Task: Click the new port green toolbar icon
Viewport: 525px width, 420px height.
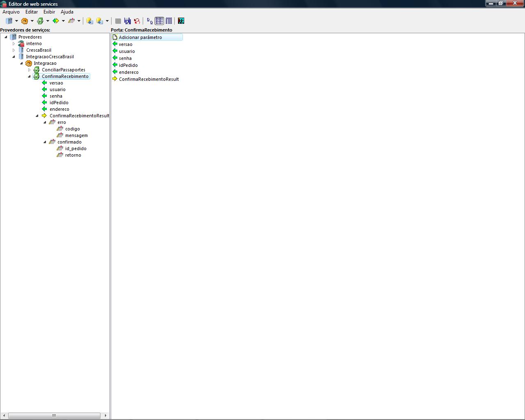Action: tap(40, 21)
